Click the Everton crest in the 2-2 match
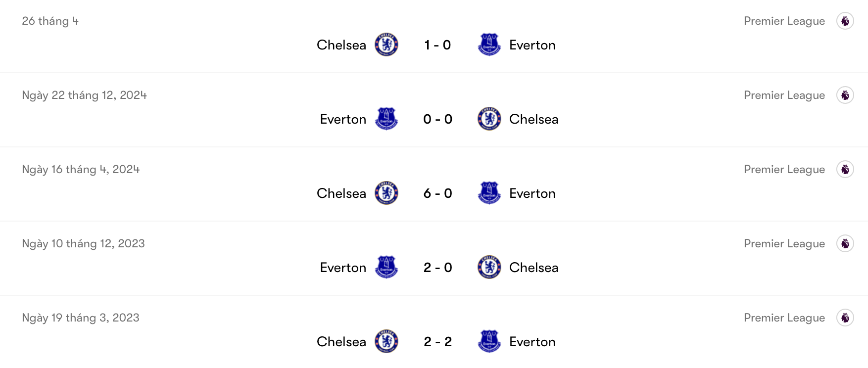The height and width of the screenshot is (368, 868). 489,341
